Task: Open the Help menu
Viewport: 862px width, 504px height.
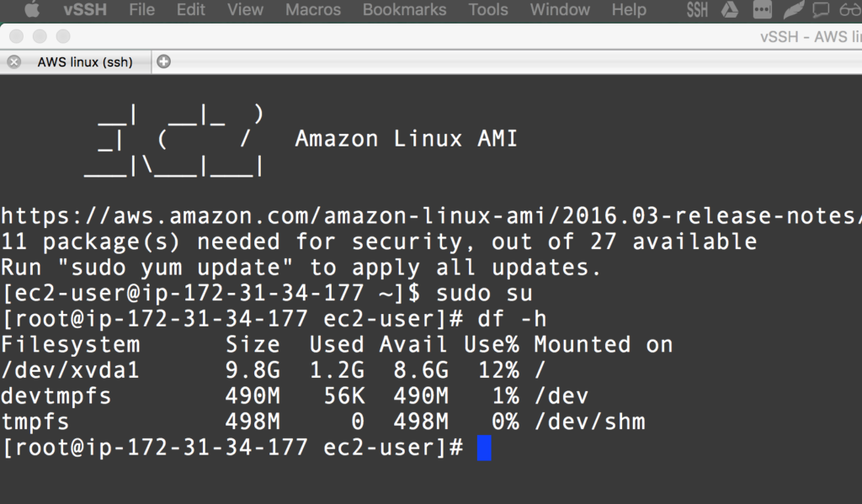Action: [629, 10]
